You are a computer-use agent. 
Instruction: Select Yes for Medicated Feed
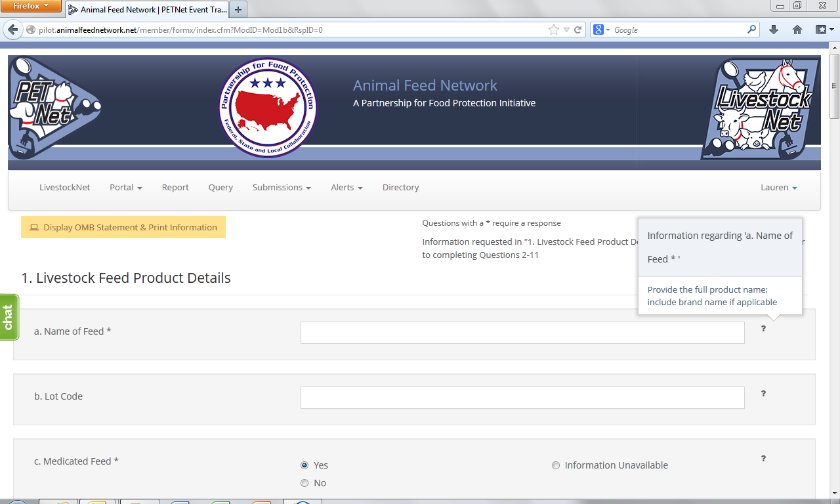[304, 465]
